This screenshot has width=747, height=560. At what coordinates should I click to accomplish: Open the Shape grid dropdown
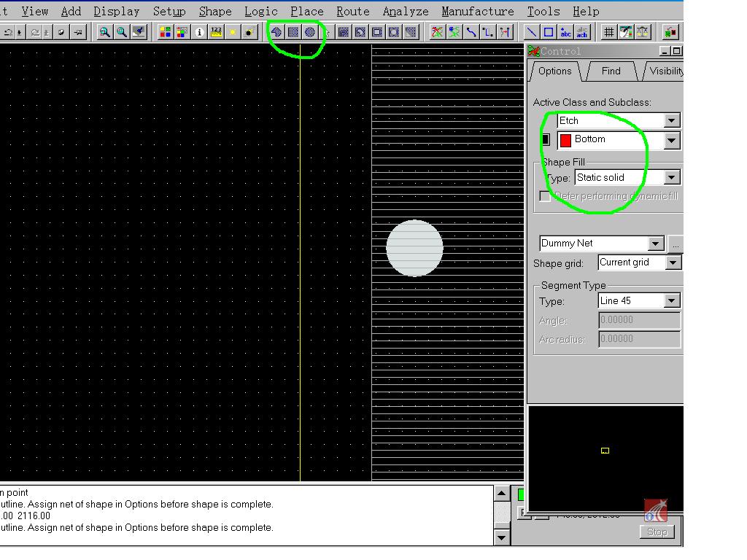tap(673, 262)
